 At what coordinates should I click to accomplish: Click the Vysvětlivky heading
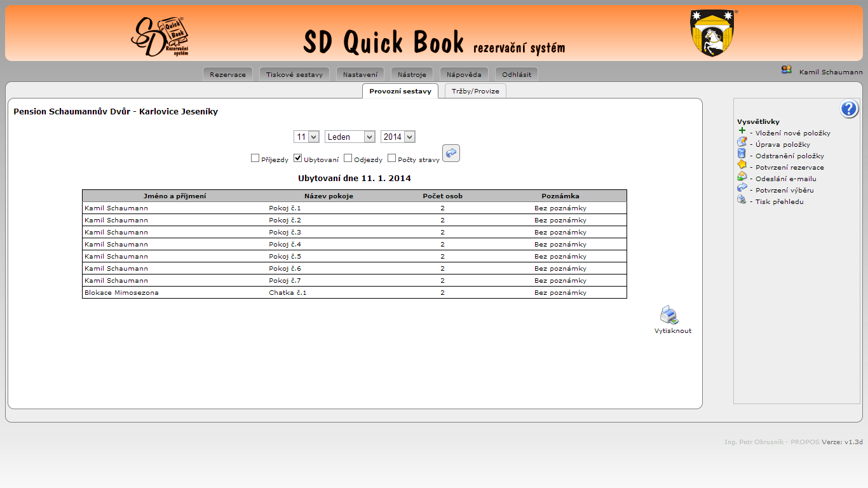[x=758, y=121]
